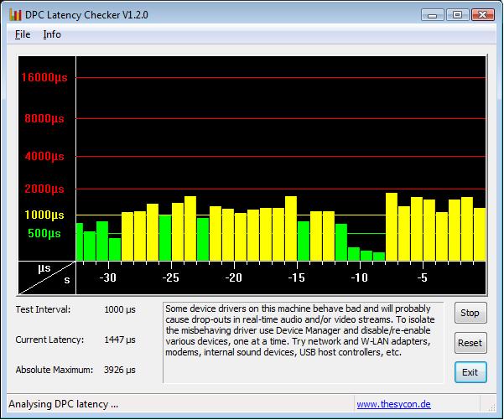Click the window title text DPC Latency Checker V1.2.0
Viewport: 504px width, 420px height.
(86, 15)
